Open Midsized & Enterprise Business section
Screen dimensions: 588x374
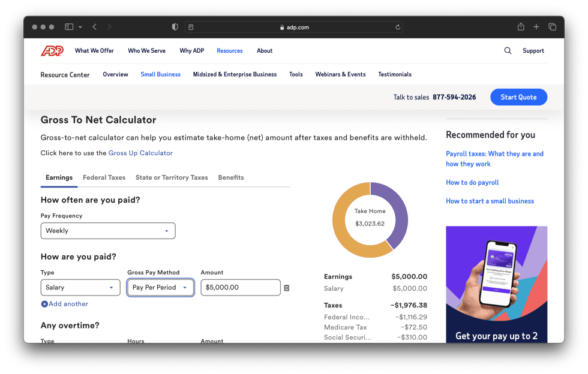coord(235,74)
